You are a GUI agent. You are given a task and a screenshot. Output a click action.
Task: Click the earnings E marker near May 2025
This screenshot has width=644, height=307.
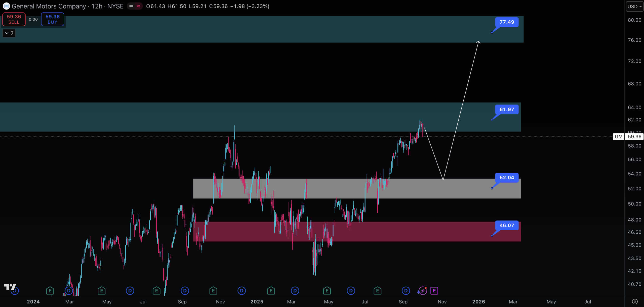point(327,291)
